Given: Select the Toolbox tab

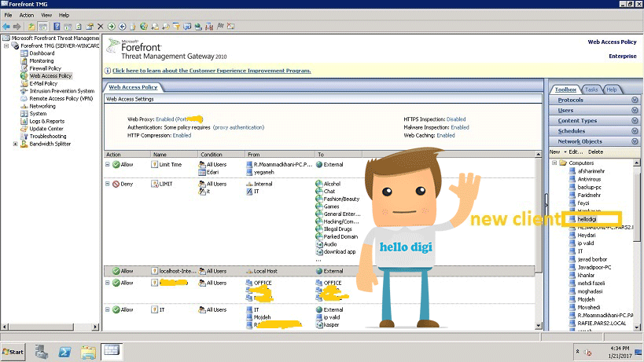Looking at the screenshot, I should pos(565,90).
